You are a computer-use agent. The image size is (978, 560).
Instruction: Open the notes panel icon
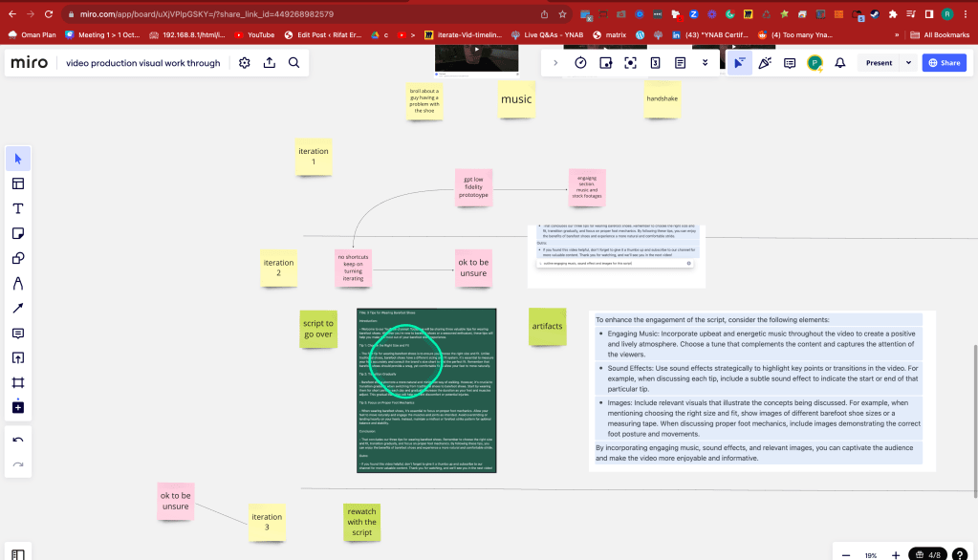(681, 63)
